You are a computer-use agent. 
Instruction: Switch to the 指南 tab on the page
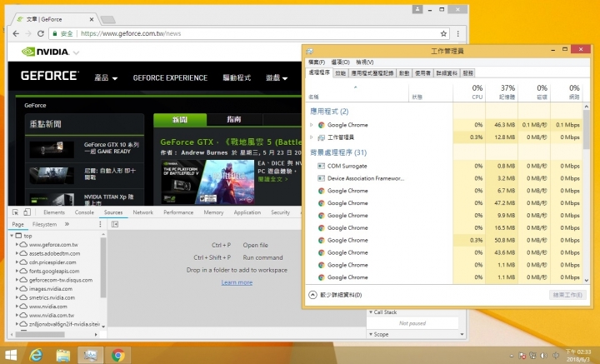click(234, 120)
